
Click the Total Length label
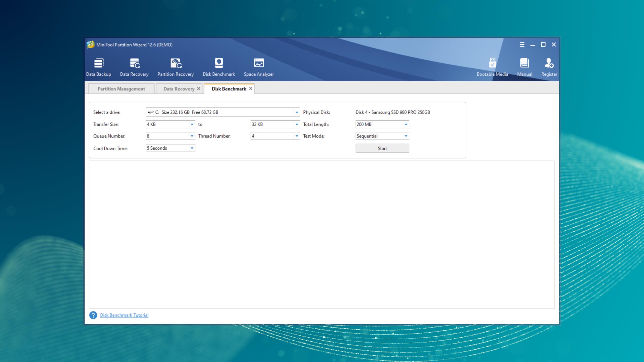316,124
